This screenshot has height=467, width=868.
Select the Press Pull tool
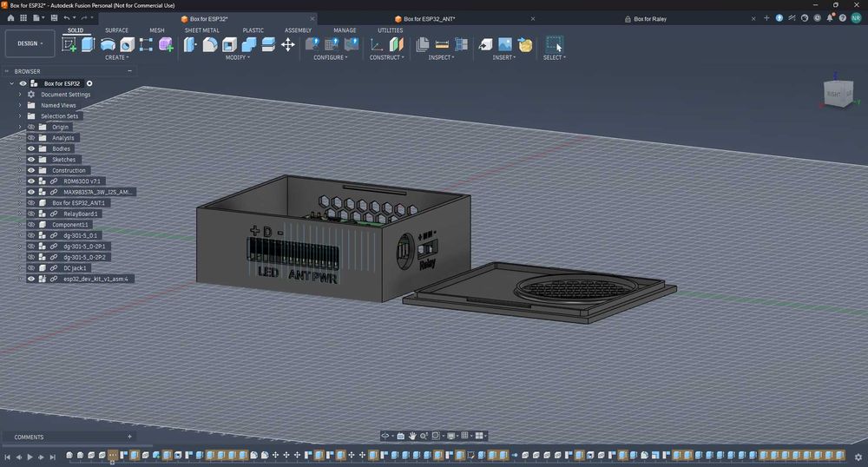[x=190, y=44]
